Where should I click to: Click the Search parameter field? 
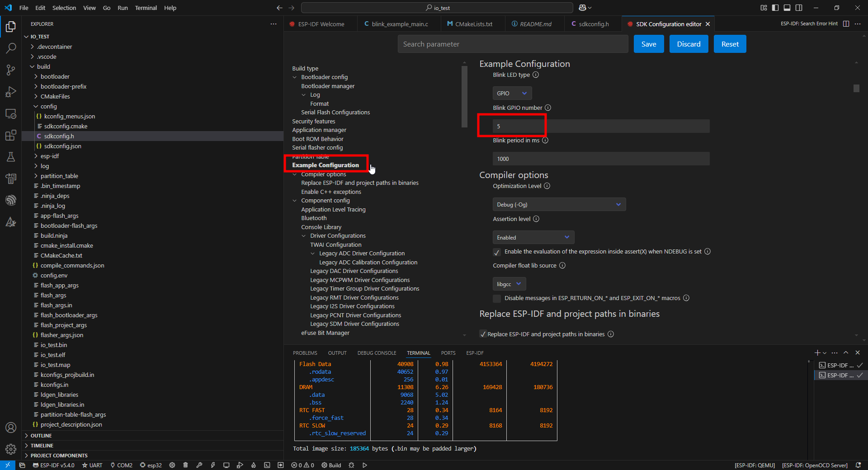[x=513, y=44]
